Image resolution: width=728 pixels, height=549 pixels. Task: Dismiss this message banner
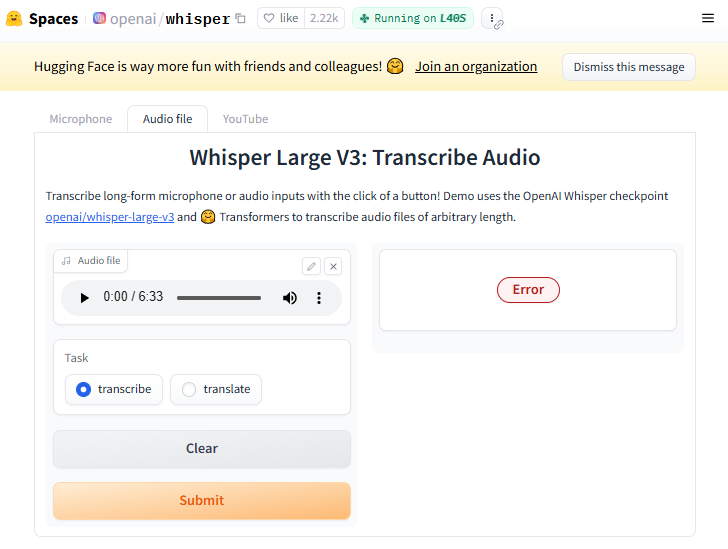629,67
